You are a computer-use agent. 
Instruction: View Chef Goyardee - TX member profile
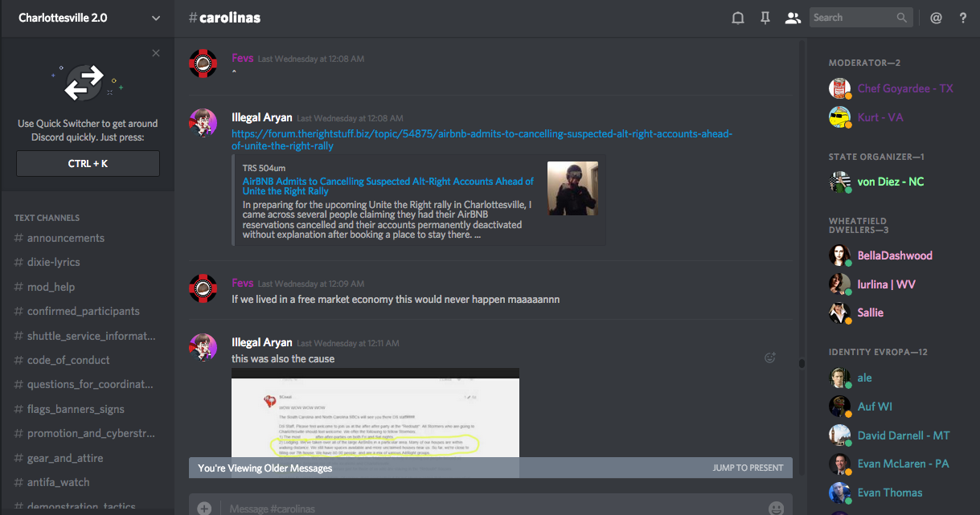[x=904, y=88]
